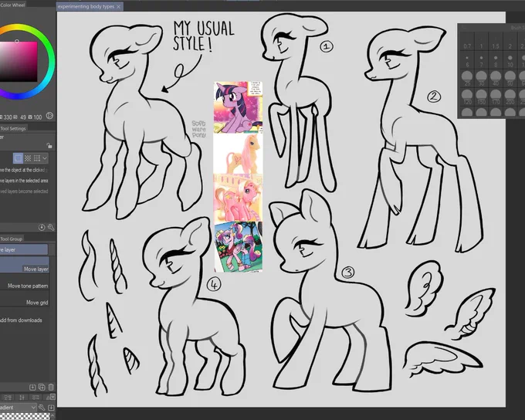This screenshot has width=525, height=420.
Task: Select brush size 30 preset
Action: tap(482, 79)
